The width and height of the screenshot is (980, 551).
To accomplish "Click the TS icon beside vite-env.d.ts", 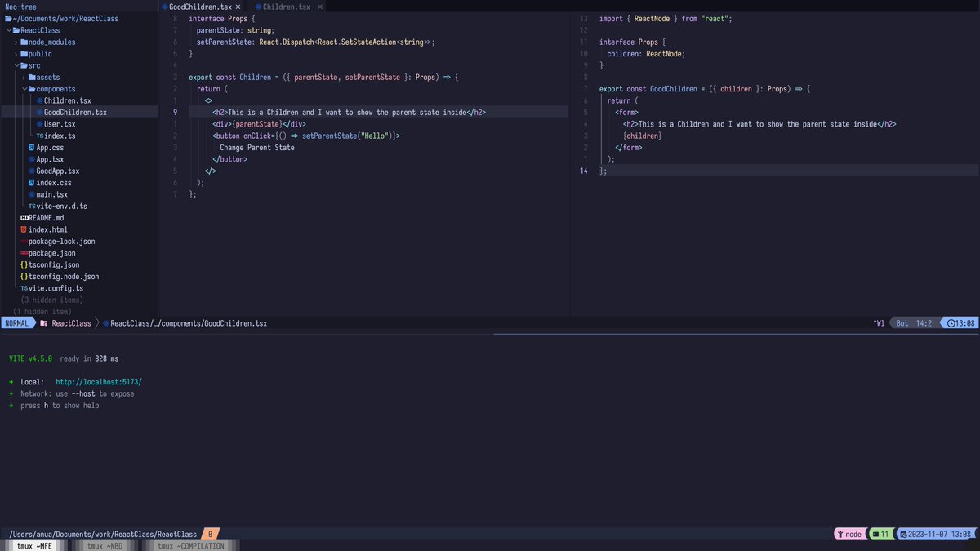I will (x=32, y=207).
